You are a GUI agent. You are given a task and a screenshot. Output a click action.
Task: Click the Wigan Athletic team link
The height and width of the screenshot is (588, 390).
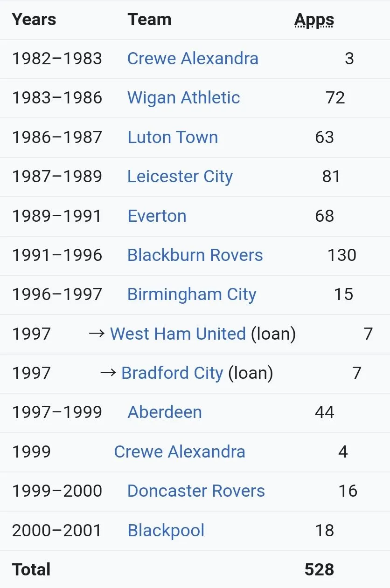point(183,98)
